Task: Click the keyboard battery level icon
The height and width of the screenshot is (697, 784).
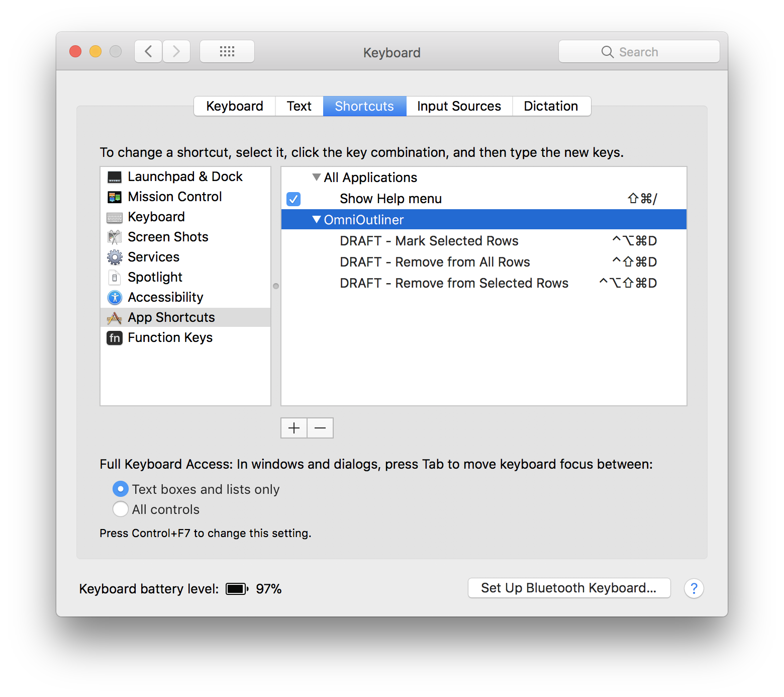Action: (x=237, y=589)
